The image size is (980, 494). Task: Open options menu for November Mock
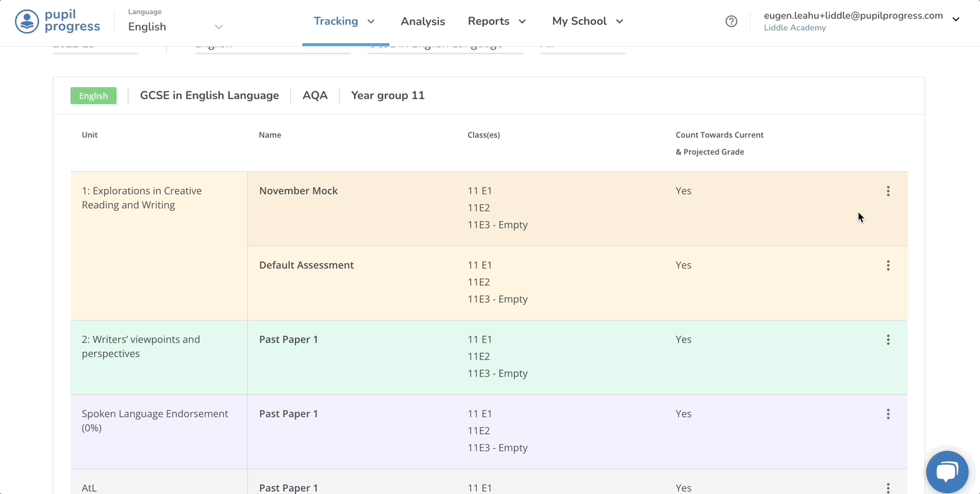pos(888,191)
